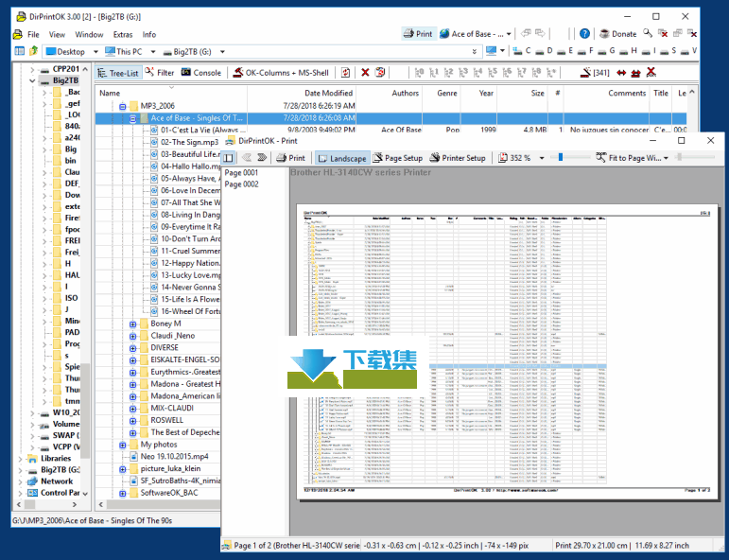729x560 pixels.
Task: Select the ROSWELL folder
Action: click(166, 420)
